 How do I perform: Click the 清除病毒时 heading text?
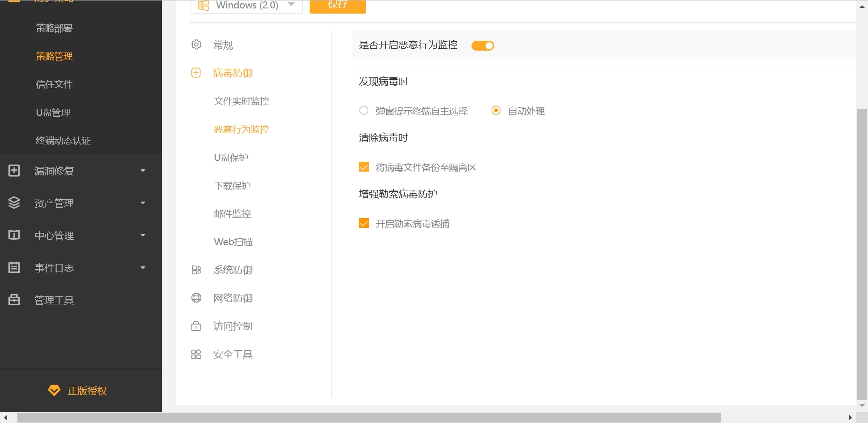point(383,138)
